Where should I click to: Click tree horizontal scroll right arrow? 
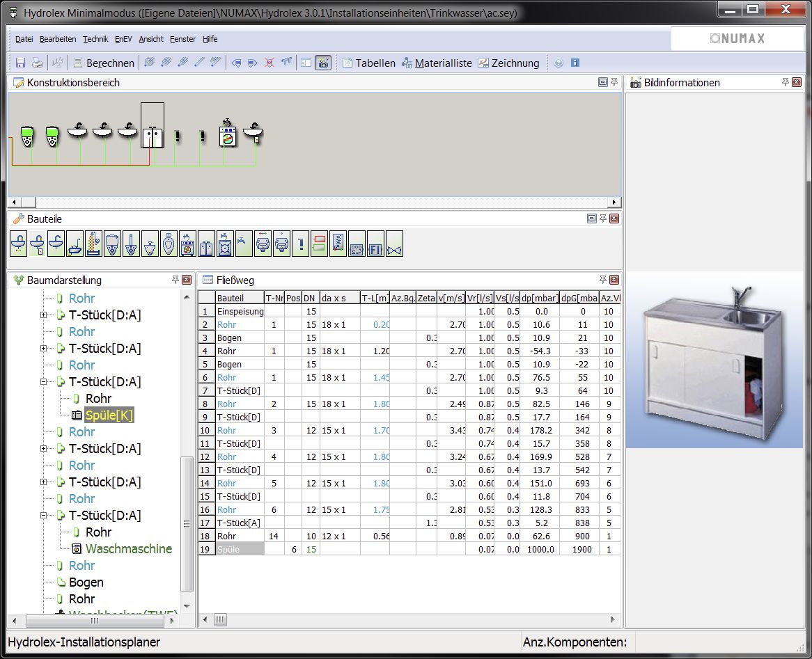point(172,620)
